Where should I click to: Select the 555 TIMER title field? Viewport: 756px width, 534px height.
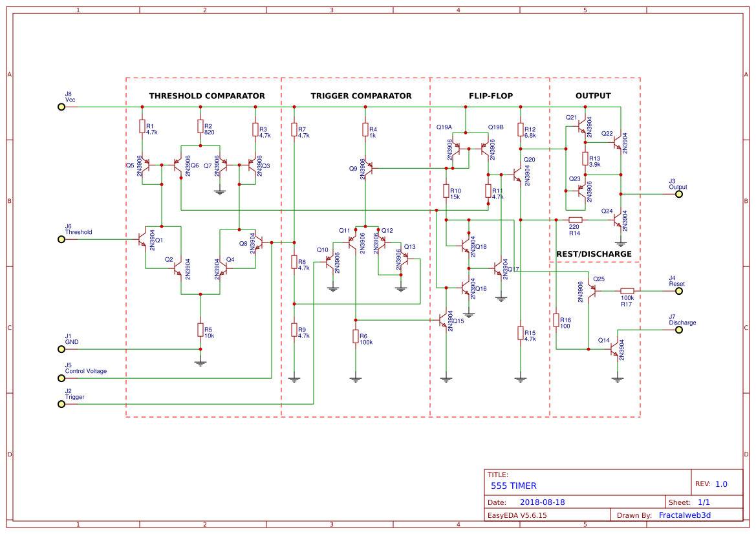(x=513, y=486)
